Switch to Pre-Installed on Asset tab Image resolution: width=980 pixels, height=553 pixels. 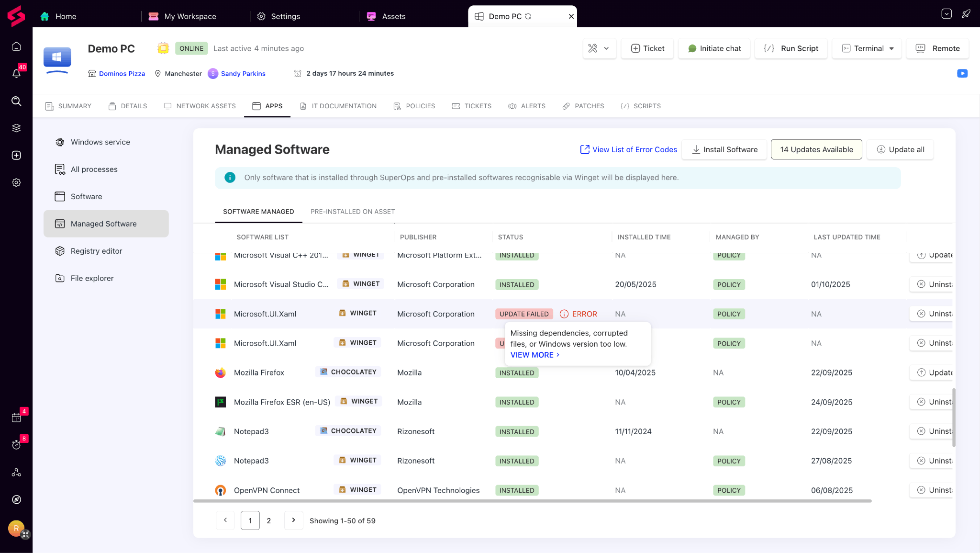point(353,212)
